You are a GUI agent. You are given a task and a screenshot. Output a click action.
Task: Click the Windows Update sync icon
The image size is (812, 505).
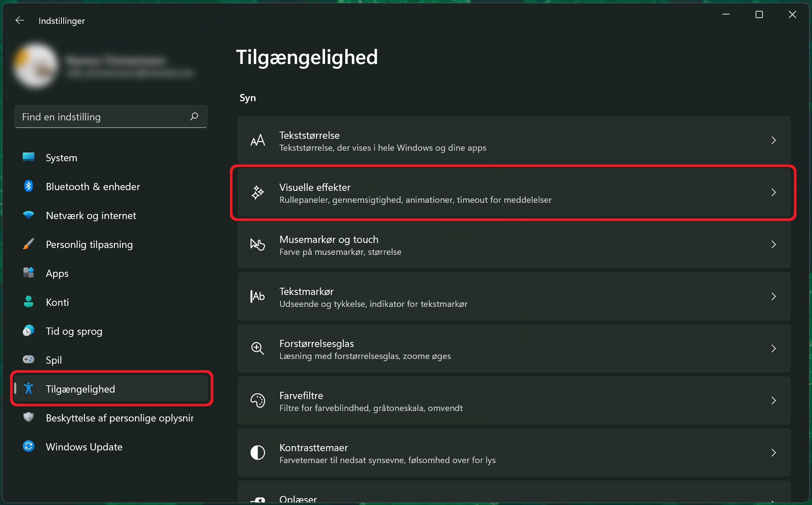click(29, 446)
